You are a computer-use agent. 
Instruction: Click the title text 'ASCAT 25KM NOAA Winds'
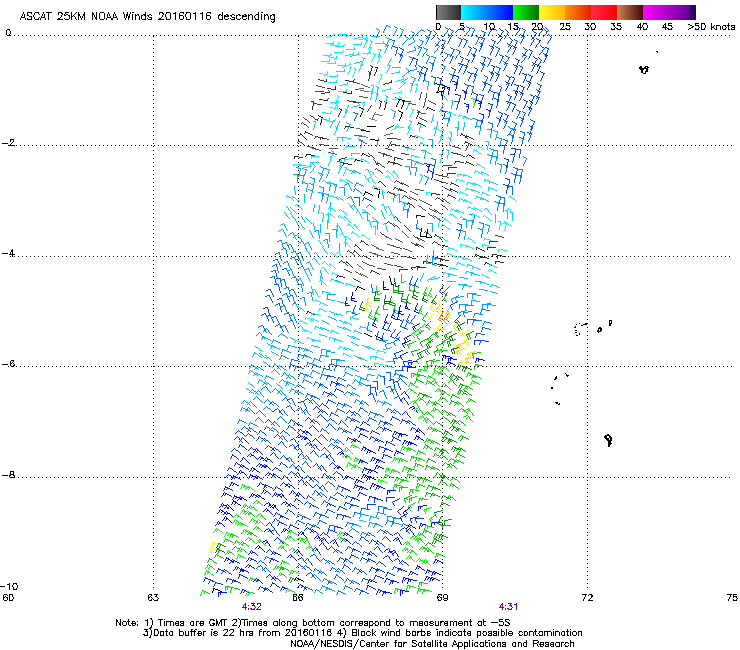[86, 16]
